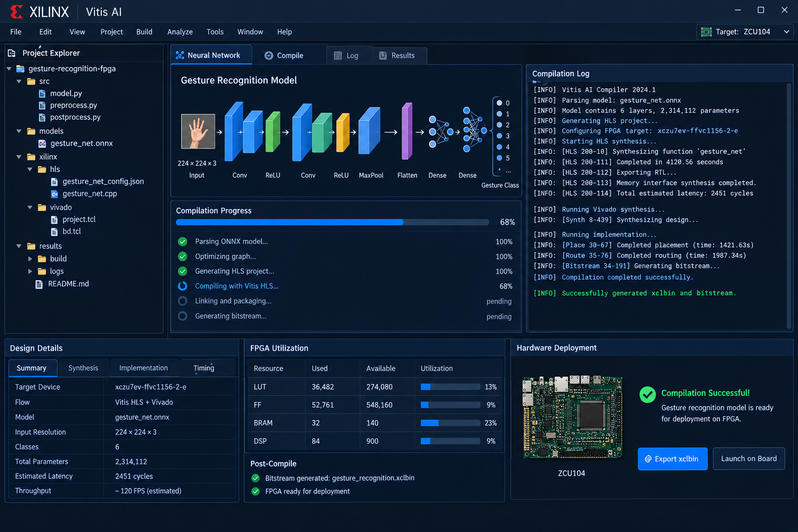Expand the logs folder
Viewport: 798px width, 532px height.
[x=30, y=271]
